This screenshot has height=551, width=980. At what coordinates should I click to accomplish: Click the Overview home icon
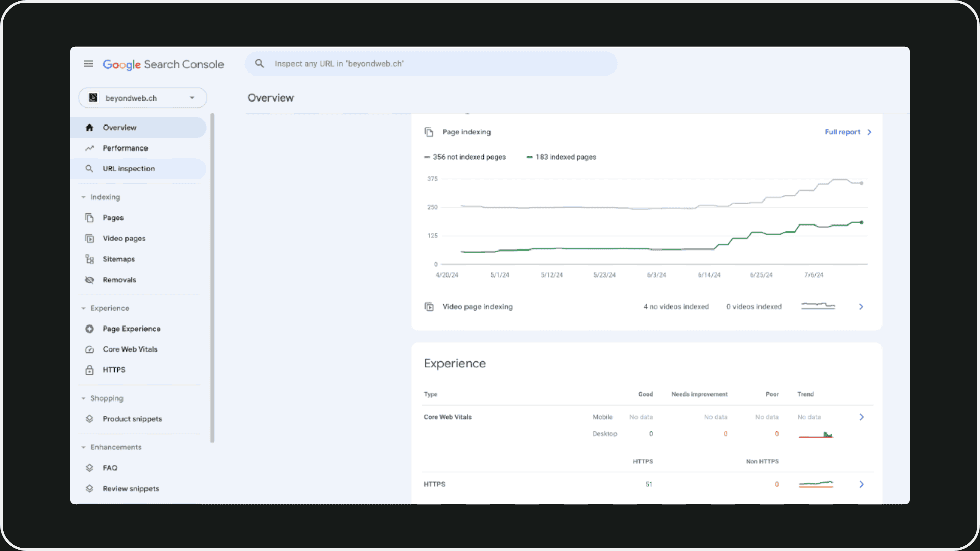[x=90, y=128]
